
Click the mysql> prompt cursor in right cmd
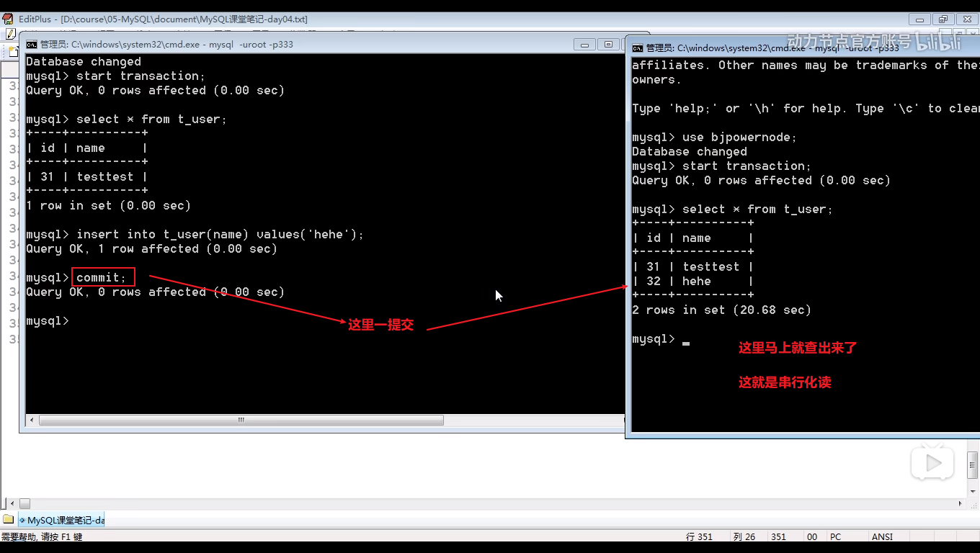point(686,343)
